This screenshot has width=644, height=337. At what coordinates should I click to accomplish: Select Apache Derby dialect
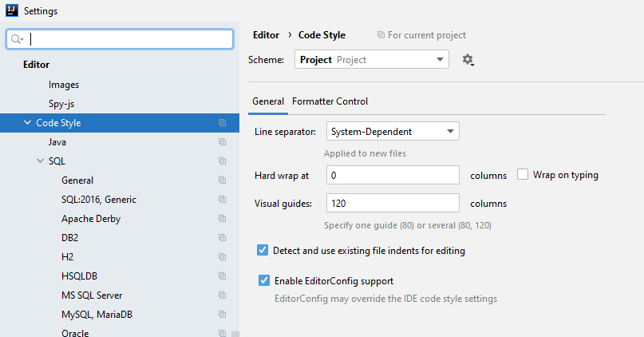[x=91, y=219]
